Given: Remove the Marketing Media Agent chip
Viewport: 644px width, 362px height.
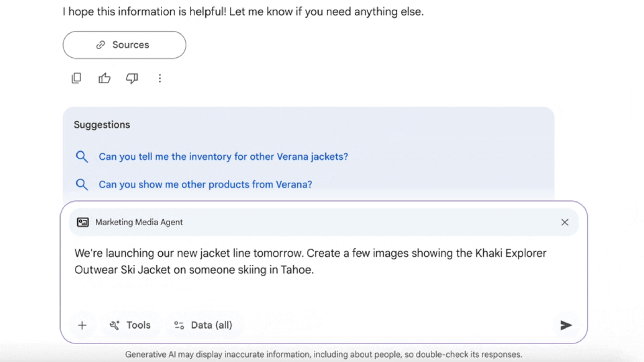Looking at the screenshot, I should click(565, 222).
